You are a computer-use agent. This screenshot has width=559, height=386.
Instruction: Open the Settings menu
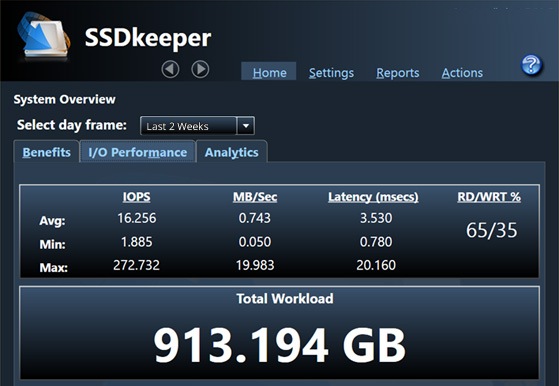click(331, 73)
